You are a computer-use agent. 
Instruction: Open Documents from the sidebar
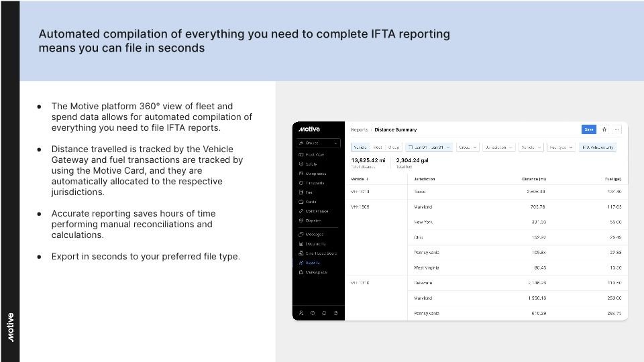315,244
